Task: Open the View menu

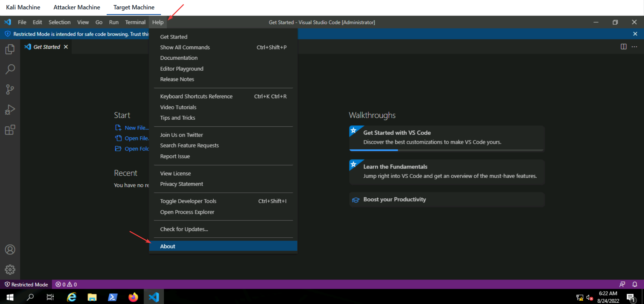Action: coord(83,22)
